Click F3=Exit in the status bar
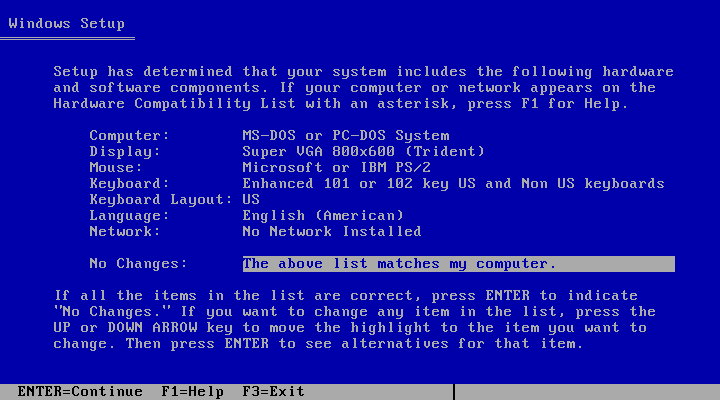 [x=273, y=392]
